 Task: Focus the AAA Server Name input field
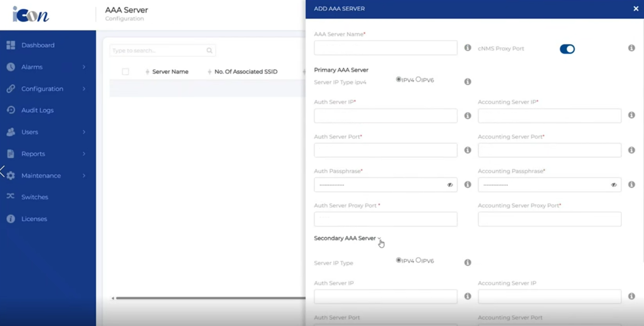point(385,48)
